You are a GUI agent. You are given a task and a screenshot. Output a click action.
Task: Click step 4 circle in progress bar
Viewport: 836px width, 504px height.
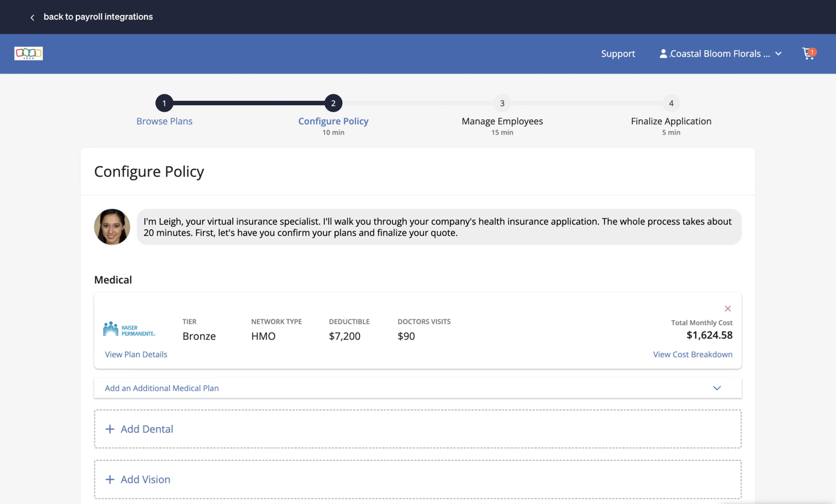[671, 103]
